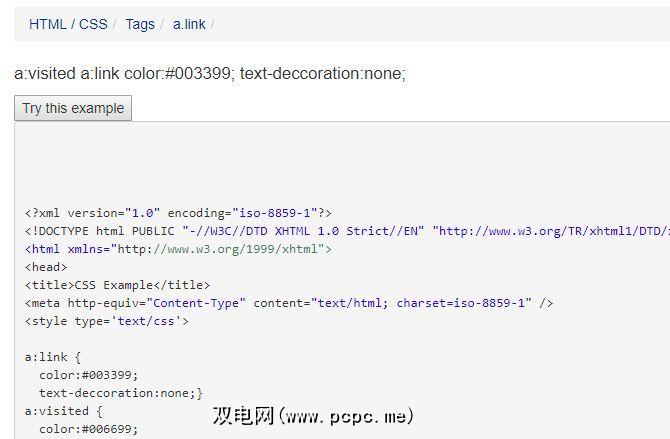
Task: Open the HTML / CSS breadcrumb link
Action: coord(68,24)
